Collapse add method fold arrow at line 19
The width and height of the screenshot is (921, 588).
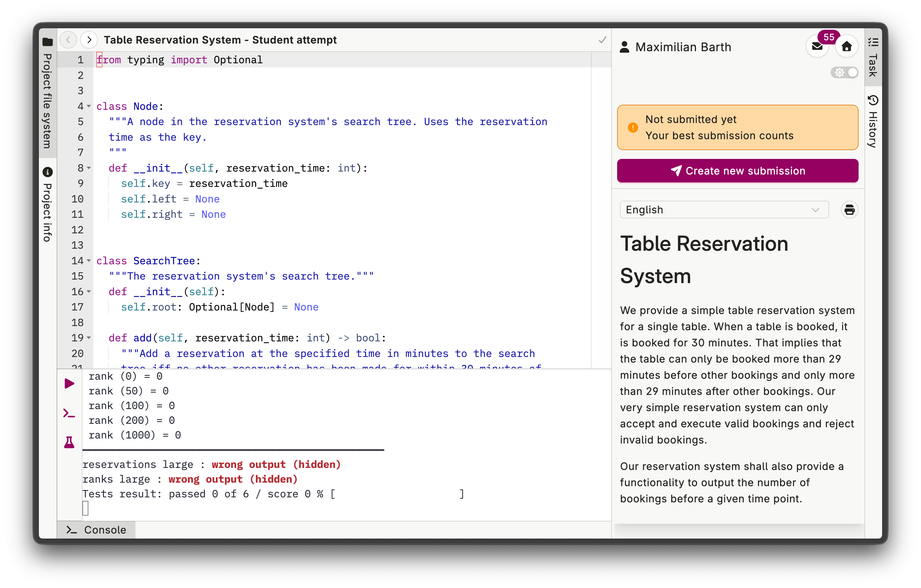pos(89,338)
